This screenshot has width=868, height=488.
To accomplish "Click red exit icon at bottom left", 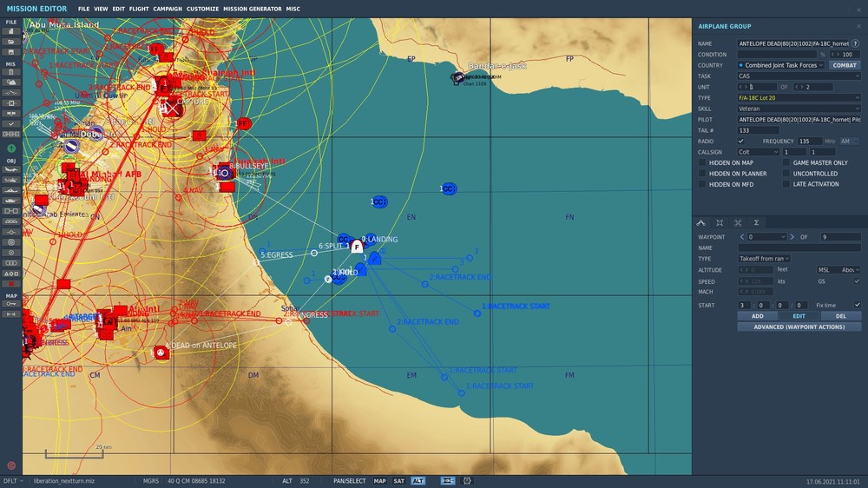I will (11, 465).
